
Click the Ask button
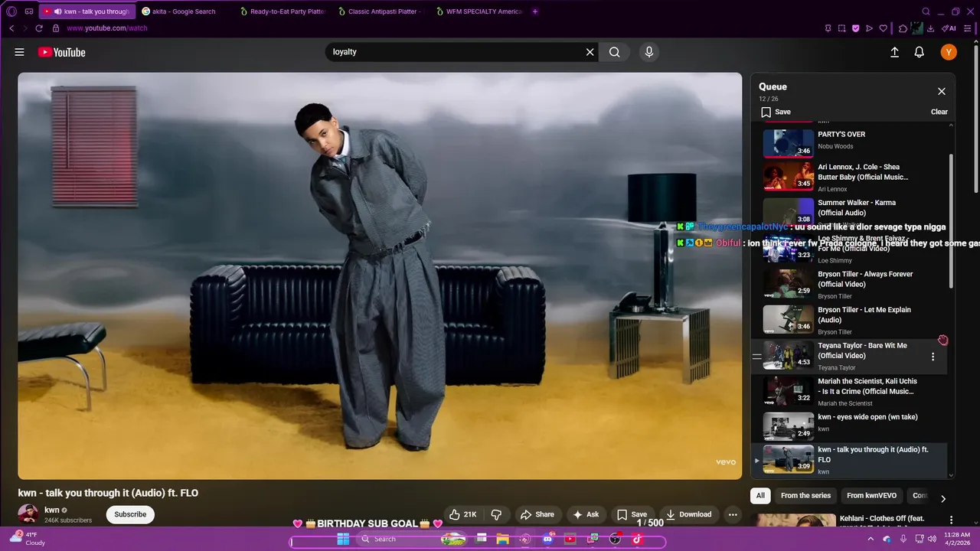(x=586, y=514)
